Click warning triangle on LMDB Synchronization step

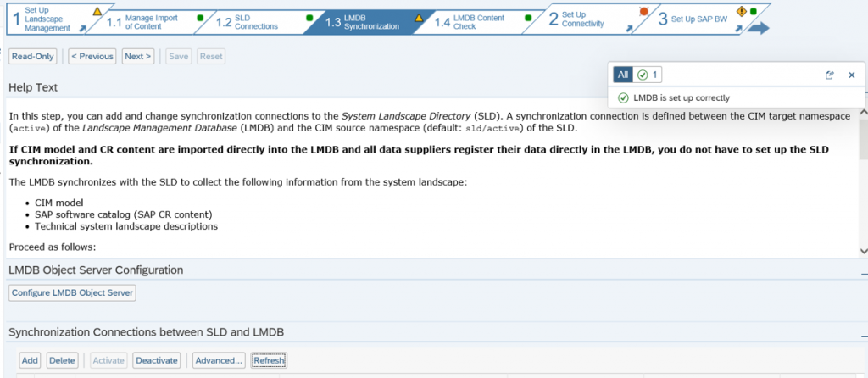tap(419, 18)
